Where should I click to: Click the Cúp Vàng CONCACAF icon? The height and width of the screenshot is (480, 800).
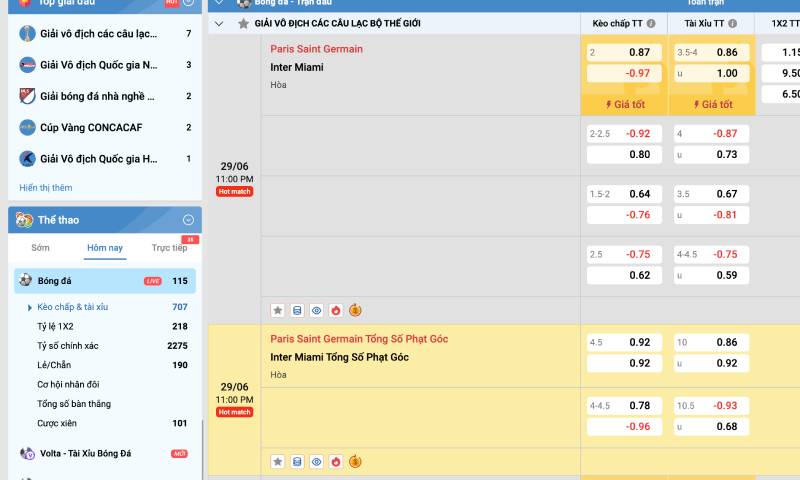coord(27,128)
